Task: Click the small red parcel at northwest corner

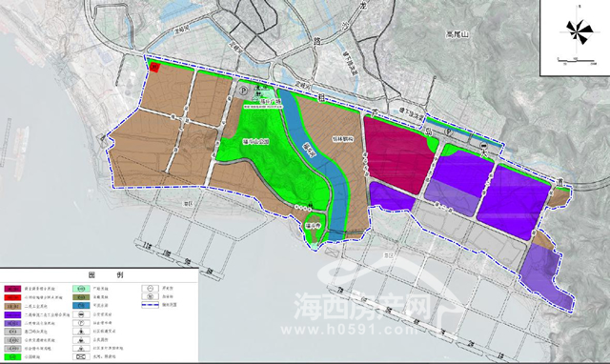Action: point(154,68)
